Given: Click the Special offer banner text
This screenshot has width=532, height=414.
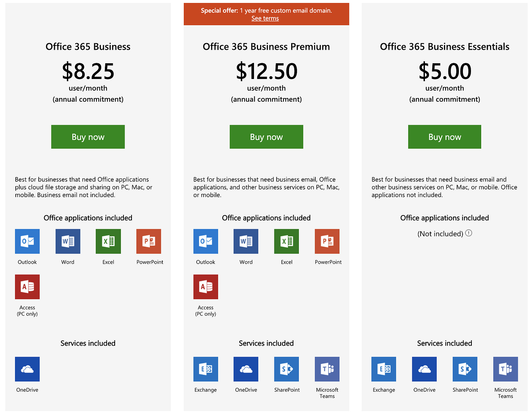Looking at the screenshot, I should coord(266,11).
